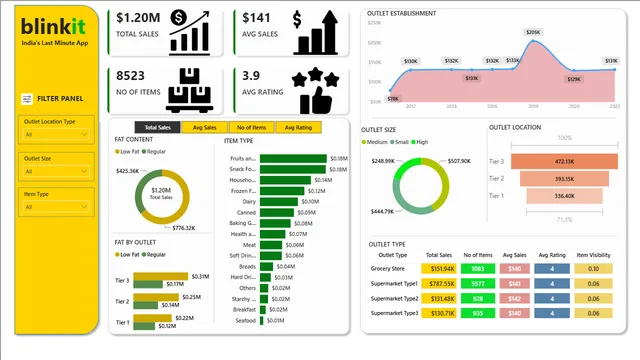Click the Snack Foods item type bar
Viewport: 640px width, 360px height.
click(x=293, y=169)
